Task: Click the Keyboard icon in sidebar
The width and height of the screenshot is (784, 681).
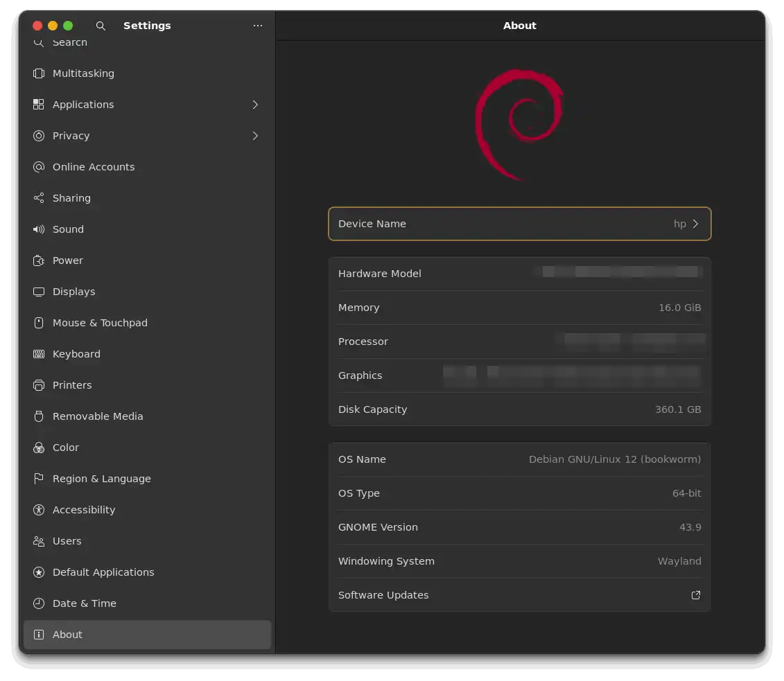Action: [x=39, y=354]
